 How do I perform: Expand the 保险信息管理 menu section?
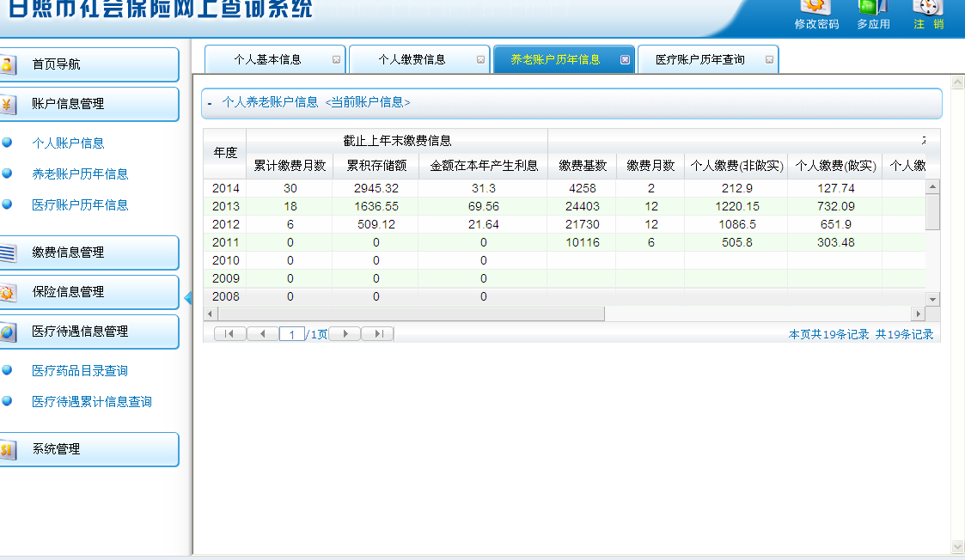[90, 292]
